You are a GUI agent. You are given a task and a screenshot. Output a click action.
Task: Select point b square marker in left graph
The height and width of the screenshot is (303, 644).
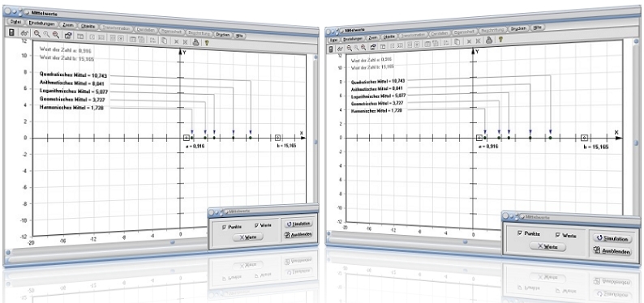tap(277, 138)
